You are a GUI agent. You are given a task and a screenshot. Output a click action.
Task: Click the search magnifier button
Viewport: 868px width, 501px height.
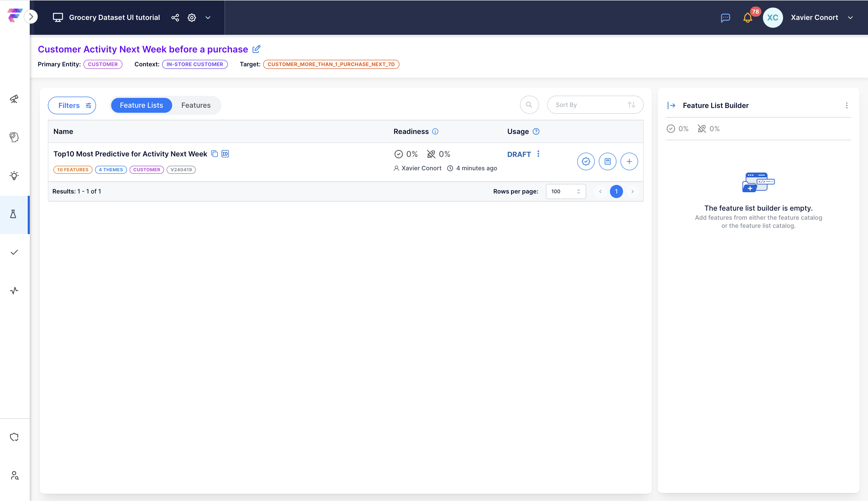tap(529, 105)
